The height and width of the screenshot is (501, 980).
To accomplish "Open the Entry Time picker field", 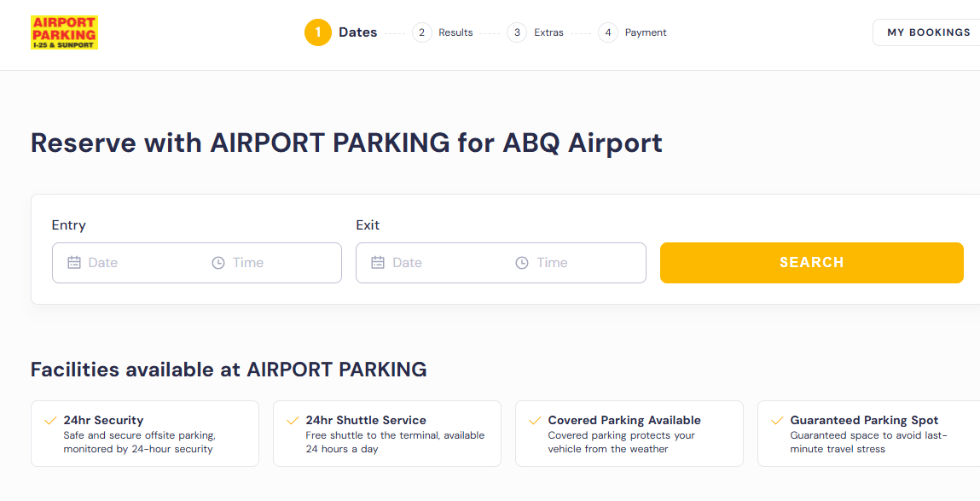I will click(x=270, y=263).
